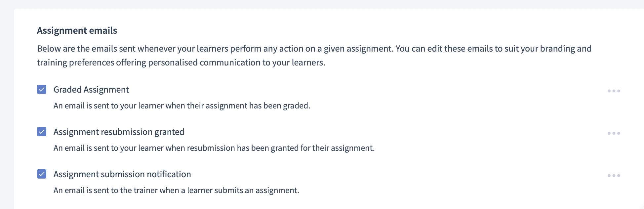Click the Graded Assignment label
This screenshot has width=644, height=209.
coord(91,90)
